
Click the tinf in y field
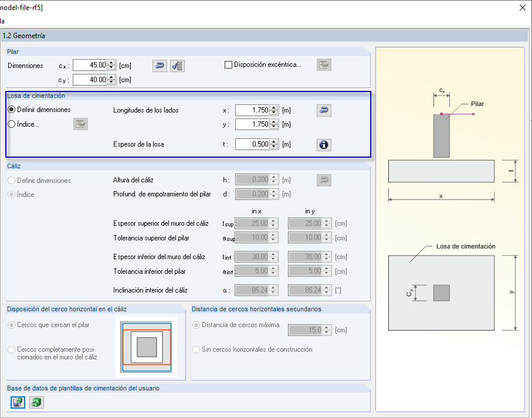[x=306, y=257]
